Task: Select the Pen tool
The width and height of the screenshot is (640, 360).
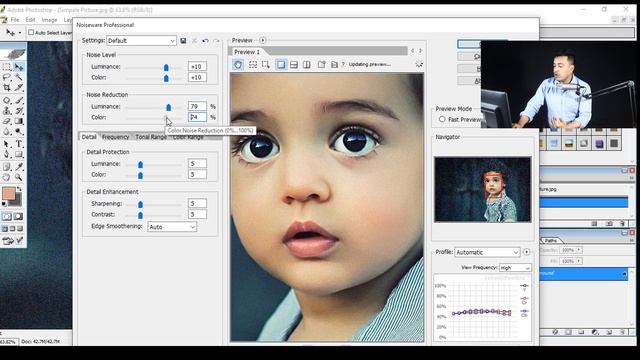Action: [x=7, y=154]
